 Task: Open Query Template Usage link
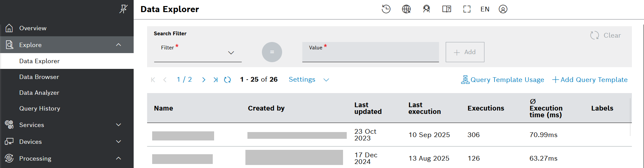pos(503,80)
